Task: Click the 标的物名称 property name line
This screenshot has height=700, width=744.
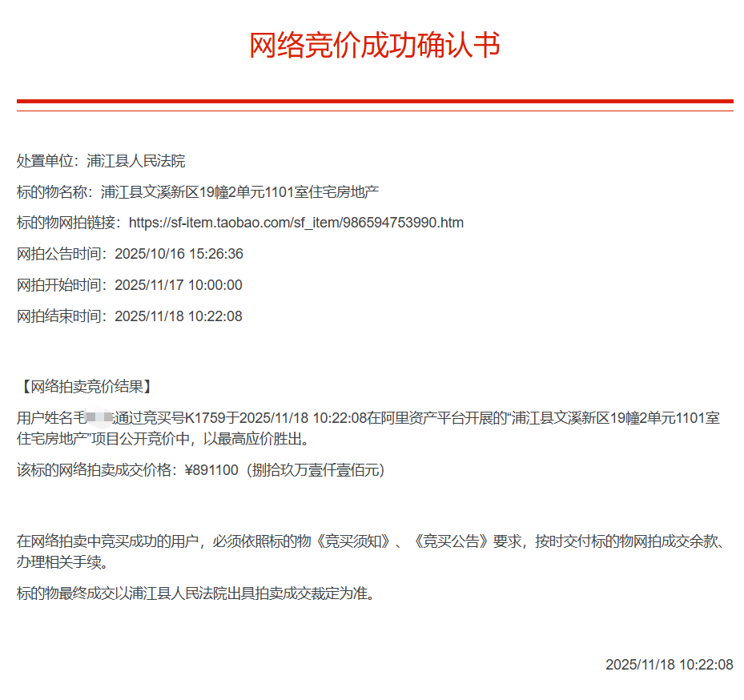Action: (x=198, y=192)
